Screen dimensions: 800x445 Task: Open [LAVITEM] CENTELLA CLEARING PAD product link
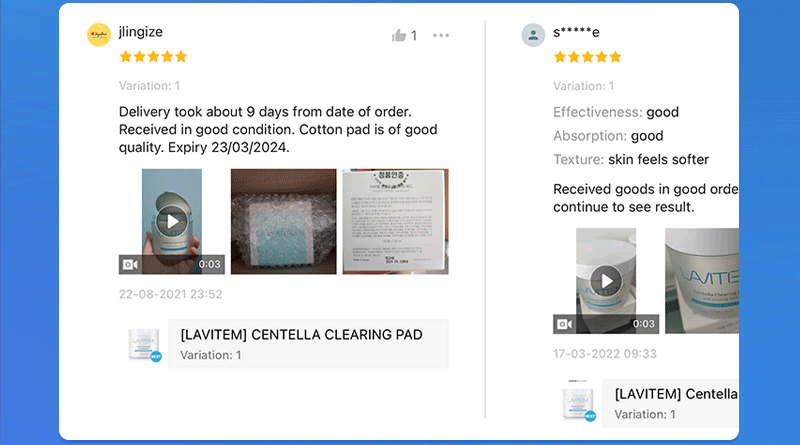click(x=302, y=335)
